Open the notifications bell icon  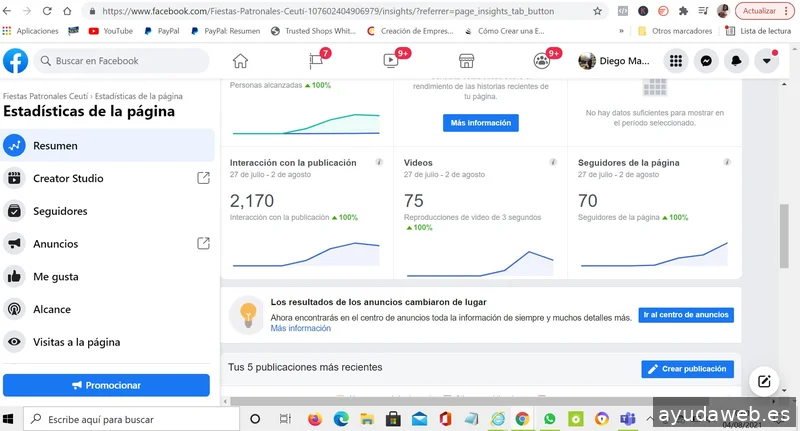[x=736, y=61]
